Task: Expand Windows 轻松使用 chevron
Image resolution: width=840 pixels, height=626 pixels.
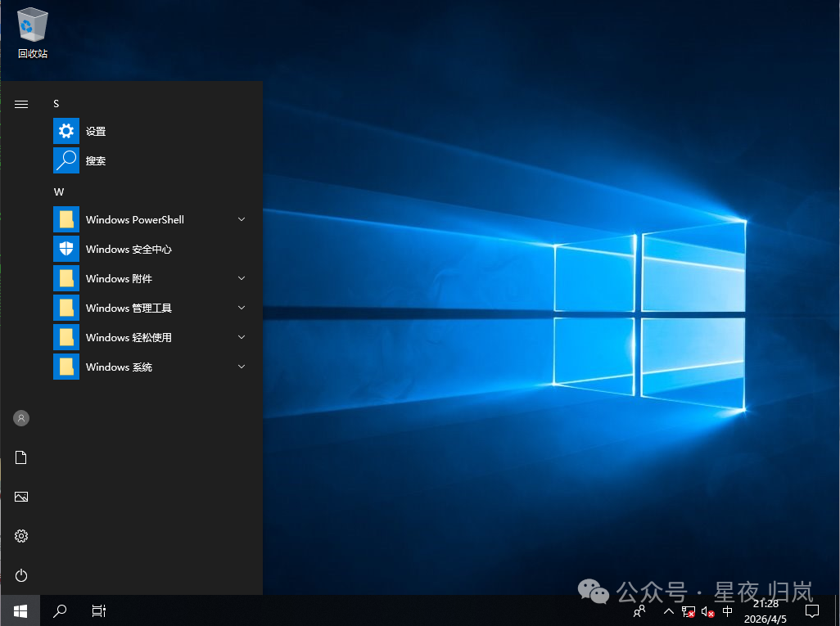Action: [x=242, y=337]
